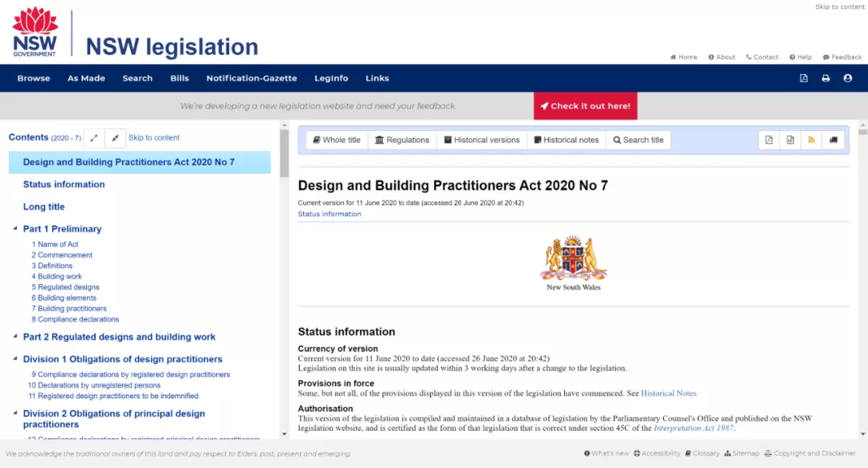Open the Browse menu

[x=34, y=78]
